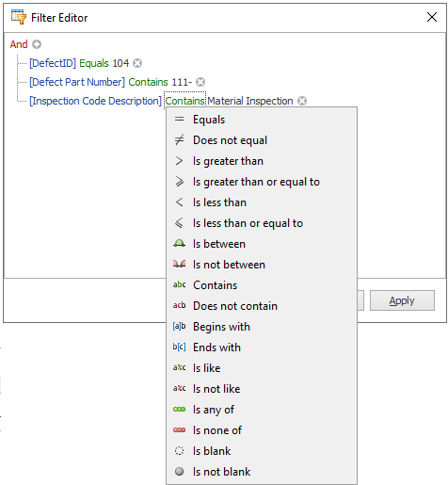Remove the DefectID Equals 104 condition
The width and height of the screenshot is (448, 485).
[137, 63]
